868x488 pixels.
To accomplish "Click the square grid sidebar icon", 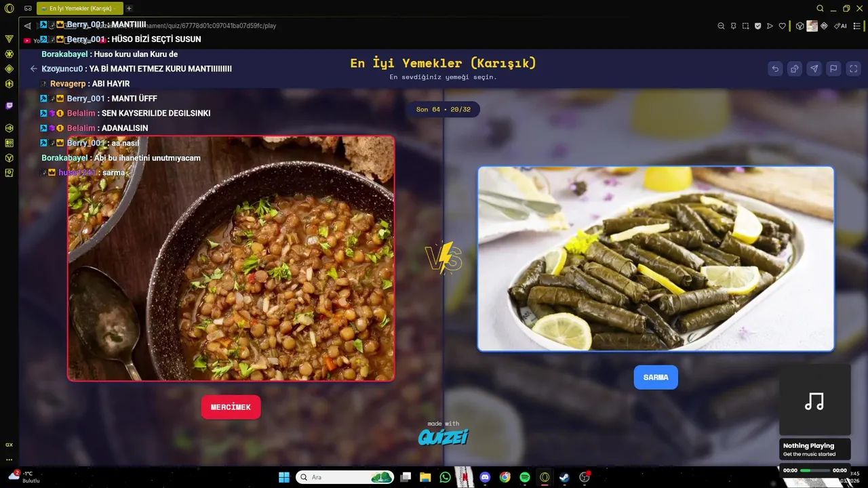I will pos(9,143).
